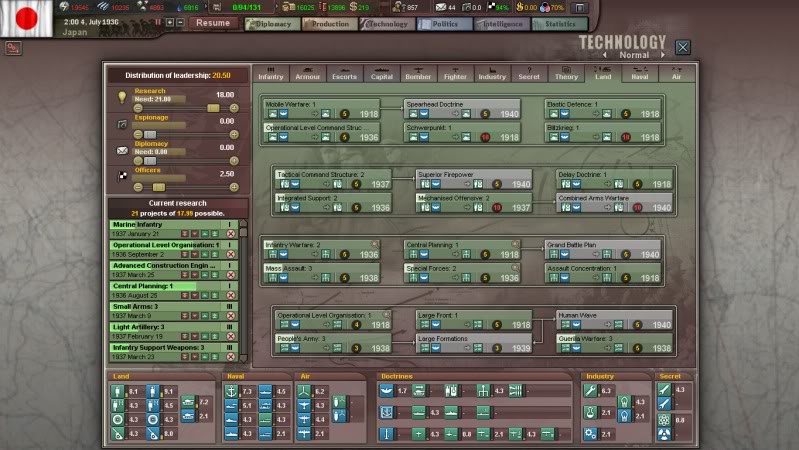Open the Production screen from top bar
799x450 pixels.
[328, 23]
